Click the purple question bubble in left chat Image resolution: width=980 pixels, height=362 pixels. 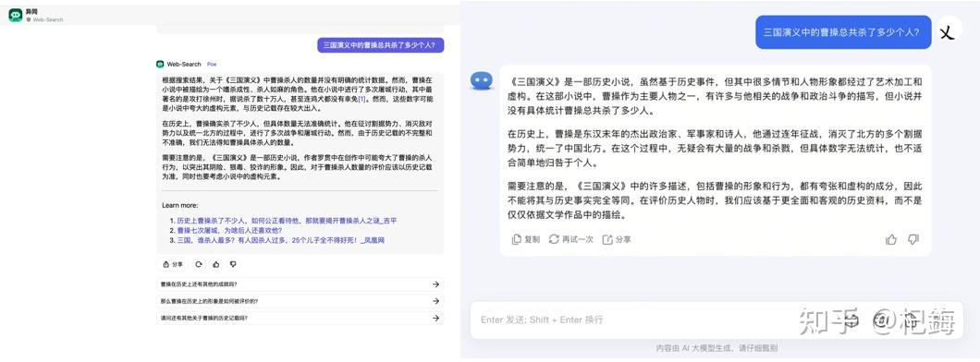pos(380,45)
